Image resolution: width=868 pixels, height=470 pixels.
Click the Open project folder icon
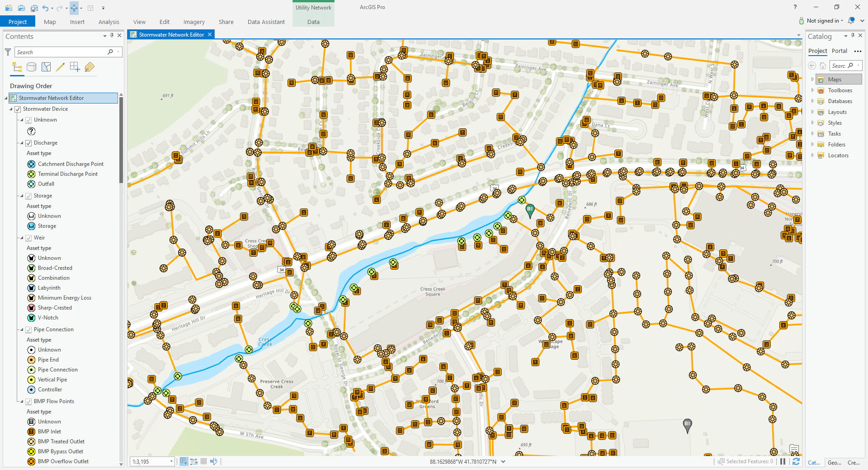click(x=21, y=8)
